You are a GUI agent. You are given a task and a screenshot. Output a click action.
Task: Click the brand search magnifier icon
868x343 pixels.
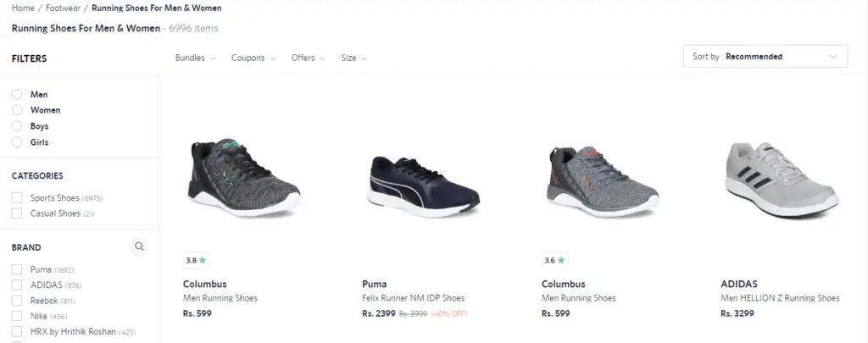point(140,247)
